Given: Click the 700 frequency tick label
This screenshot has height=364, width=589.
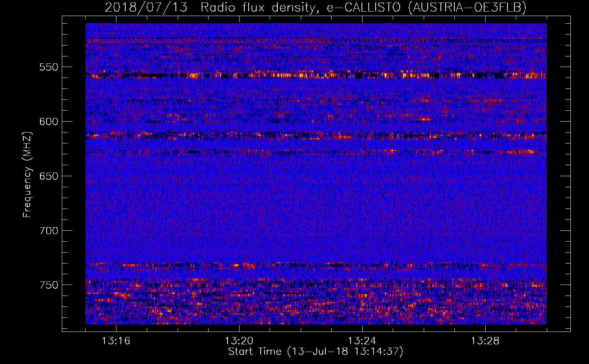Looking at the screenshot, I should (x=49, y=231).
